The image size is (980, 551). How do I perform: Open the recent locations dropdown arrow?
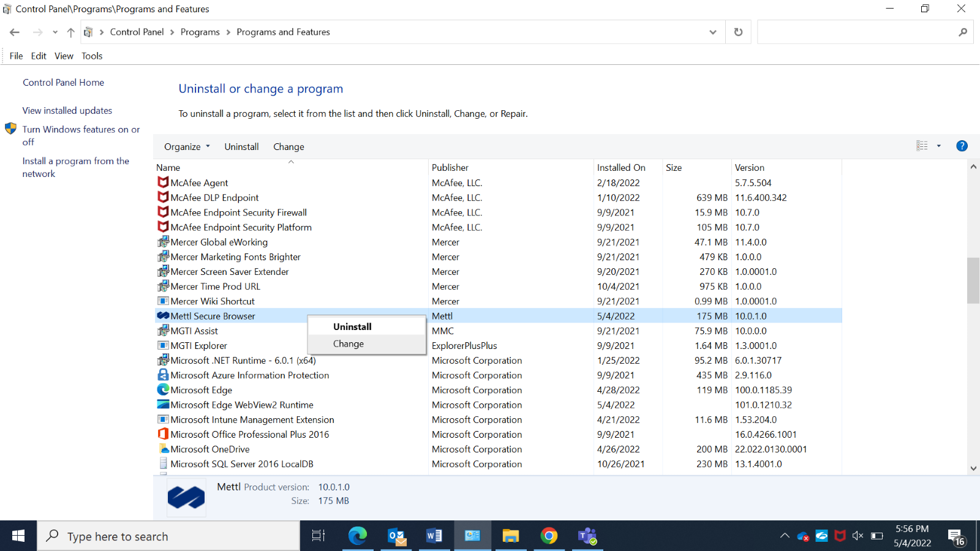pos(55,32)
